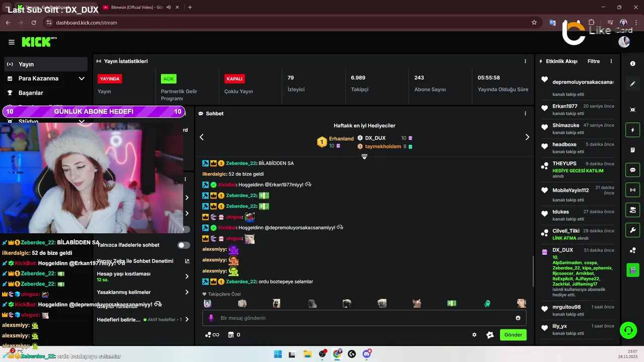The image size is (644, 362).
Task: Open File Explorer from taskbar
Action: [307, 354]
